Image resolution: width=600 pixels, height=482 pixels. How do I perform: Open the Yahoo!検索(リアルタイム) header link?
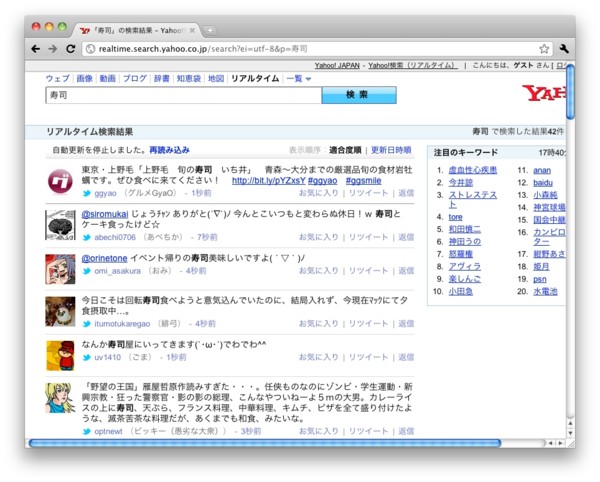coord(413,65)
